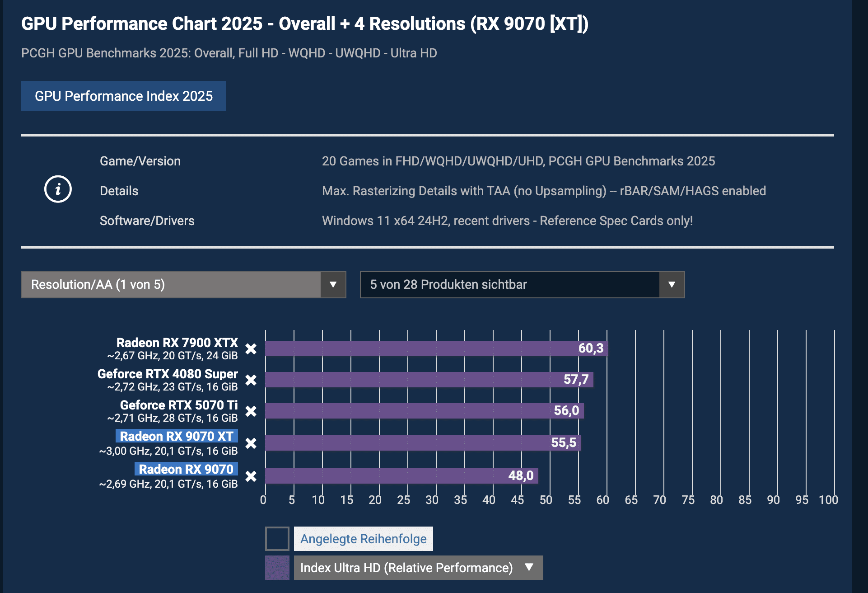Click the chart title GPU Performance Chart 2025
The height and width of the screenshot is (593, 868).
(305, 24)
